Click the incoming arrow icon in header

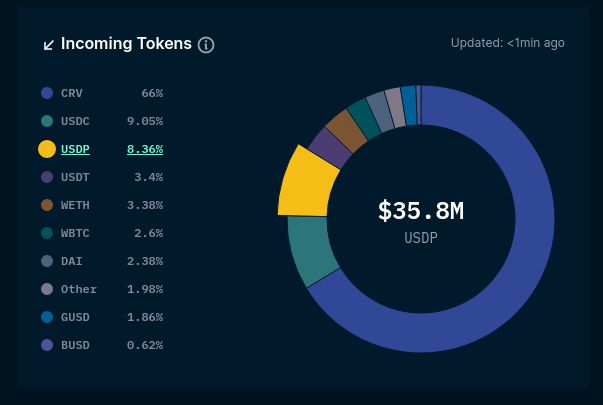point(48,45)
